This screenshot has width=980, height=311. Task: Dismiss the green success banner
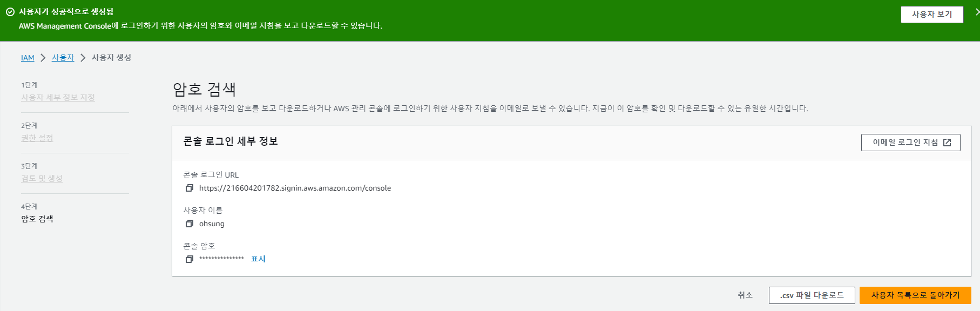(x=977, y=12)
